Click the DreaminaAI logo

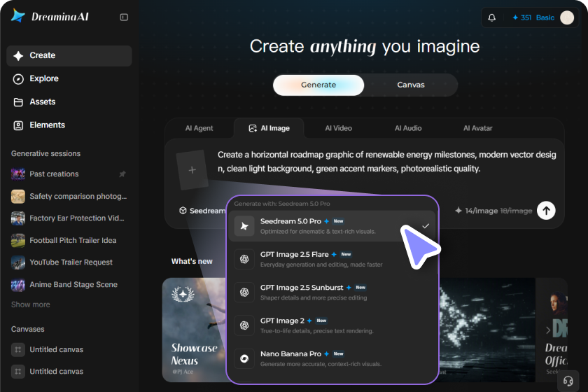(x=50, y=17)
